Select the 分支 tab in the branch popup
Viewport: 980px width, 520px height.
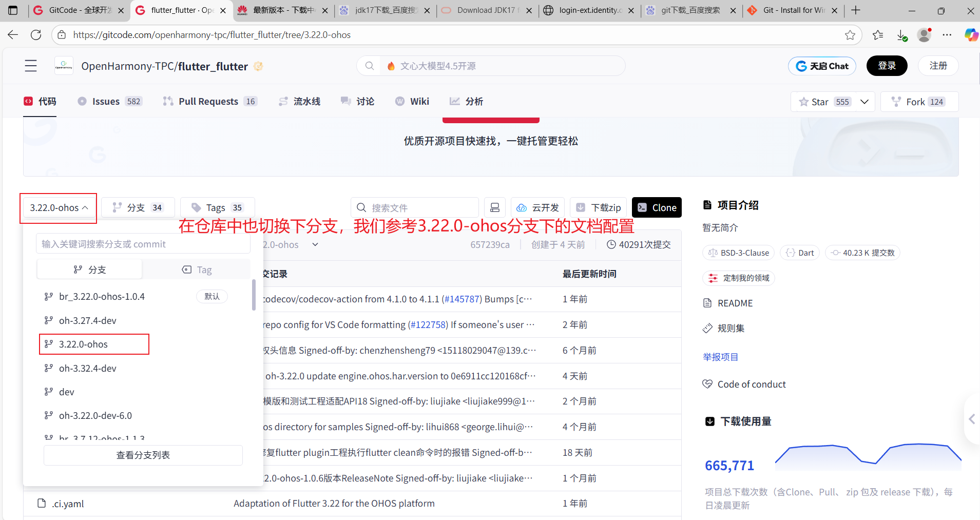(x=90, y=269)
